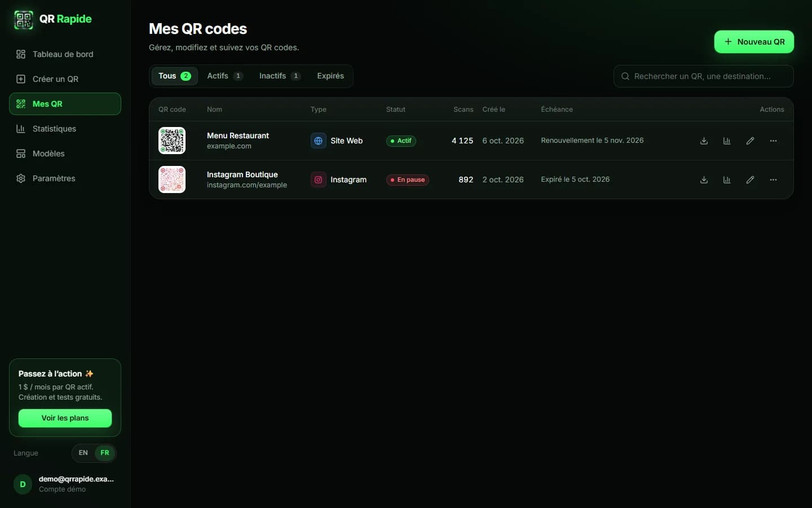Click the Voir les plans button
812x508 pixels.
pos(65,418)
